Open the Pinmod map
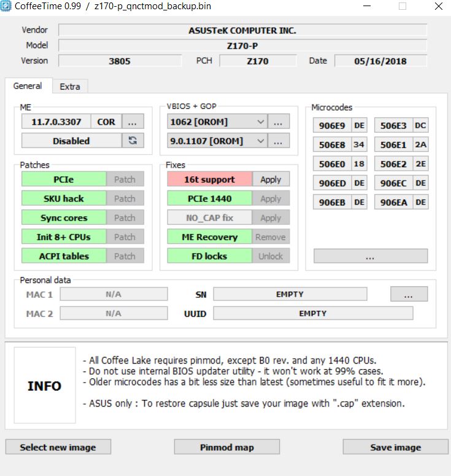This screenshot has width=451, height=476. [x=227, y=447]
